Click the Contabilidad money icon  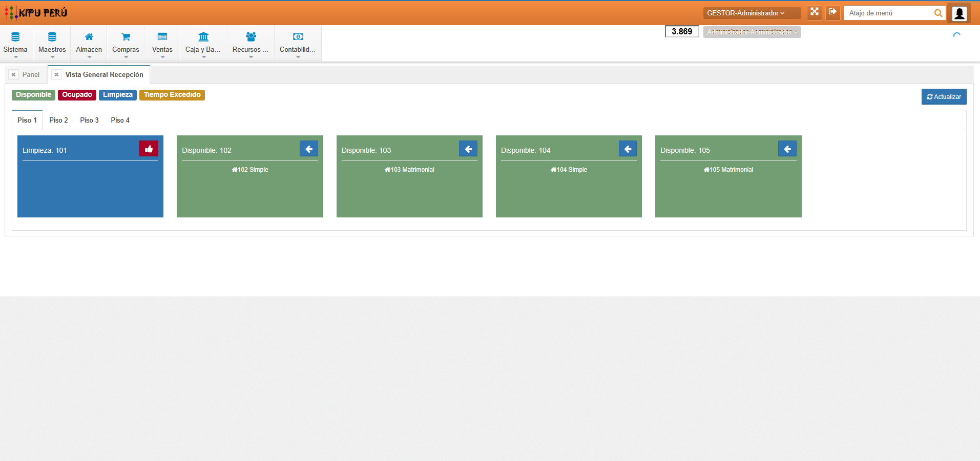[x=298, y=37]
